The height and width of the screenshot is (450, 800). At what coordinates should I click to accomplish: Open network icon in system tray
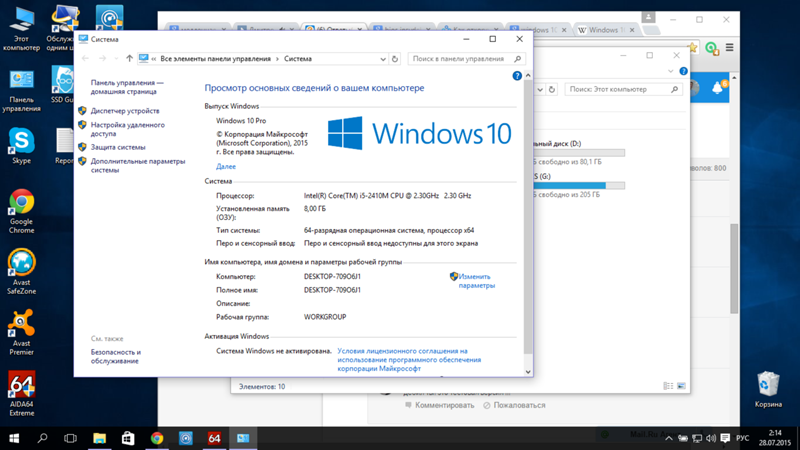tap(697, 438)
